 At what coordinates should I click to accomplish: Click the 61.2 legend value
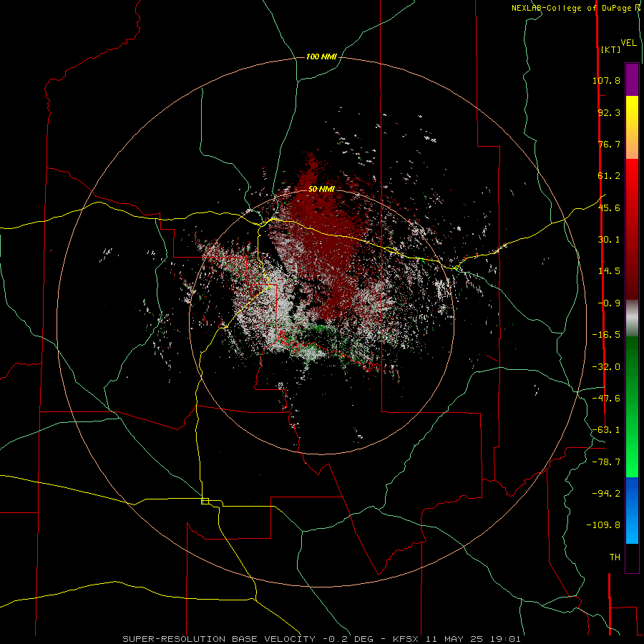pyautogui.click(x=609, y=176)
